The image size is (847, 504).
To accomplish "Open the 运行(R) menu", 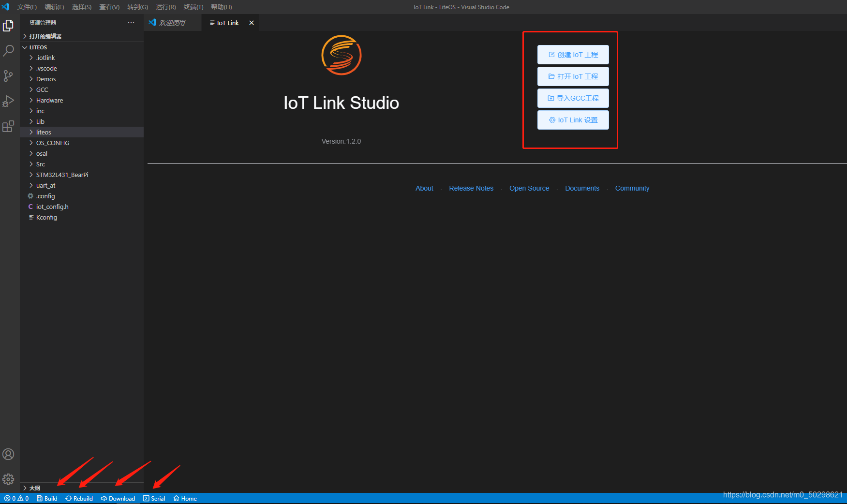I will [x=166, y=7].
